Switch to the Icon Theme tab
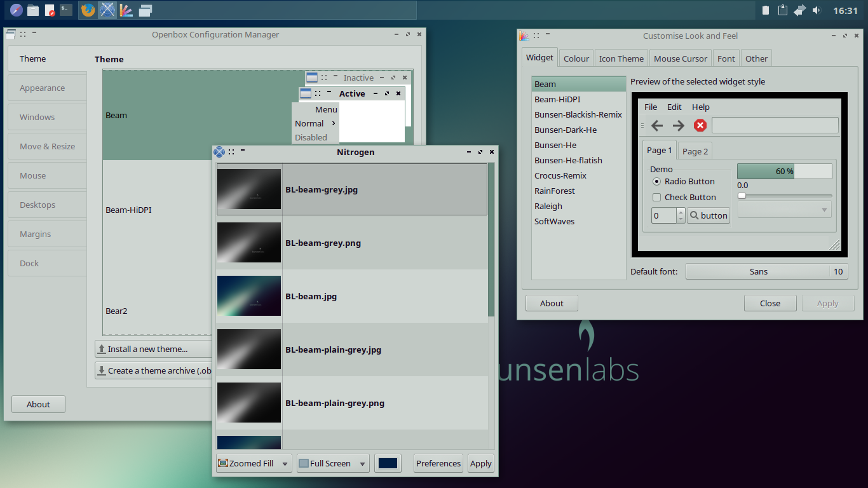868x488 pixels. click(621, 58)
